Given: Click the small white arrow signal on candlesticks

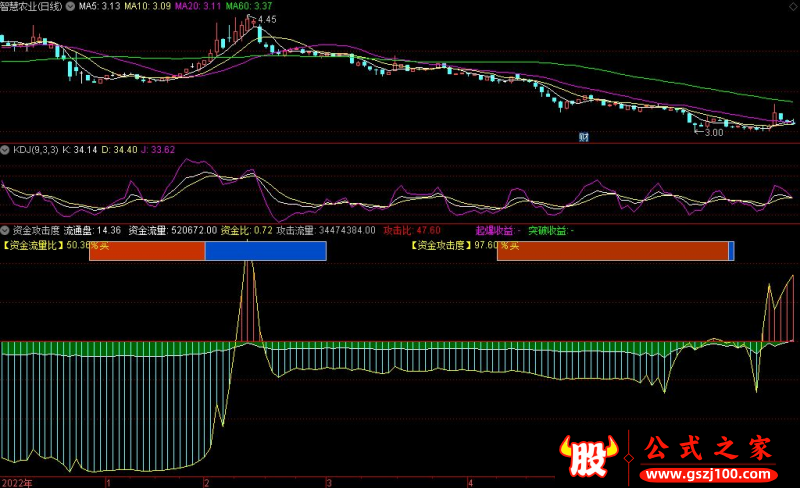Looking at the screenshot, I should (x=191, y=65).
